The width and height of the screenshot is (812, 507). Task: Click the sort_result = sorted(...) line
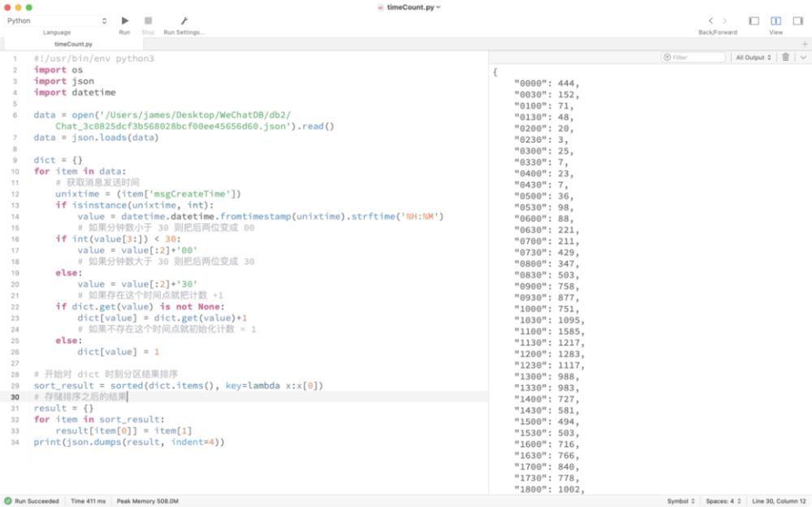tap(178, 386)
